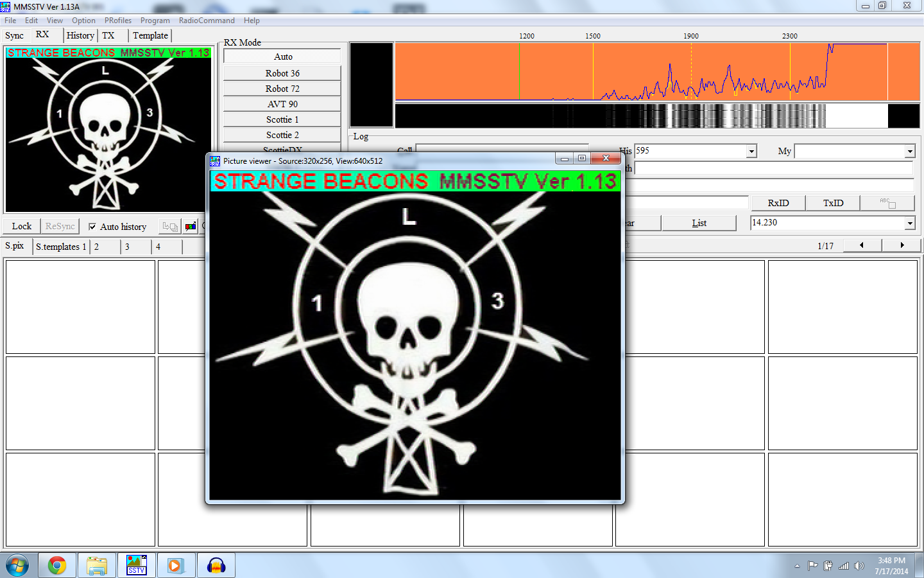Open Windows Explorer from taskbar
This screenshot has width=924, height=578.
97,566
